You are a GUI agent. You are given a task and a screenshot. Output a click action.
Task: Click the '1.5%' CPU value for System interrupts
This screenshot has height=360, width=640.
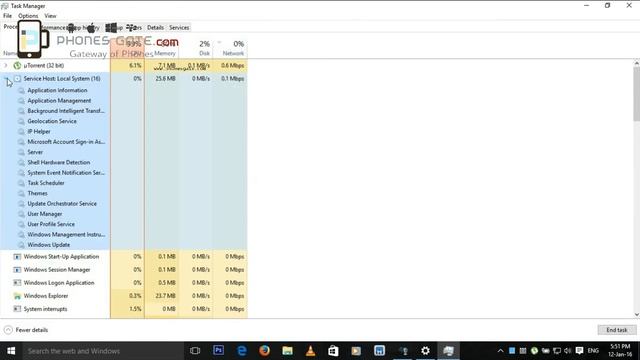pyautogui.click(x=136, y=309)
